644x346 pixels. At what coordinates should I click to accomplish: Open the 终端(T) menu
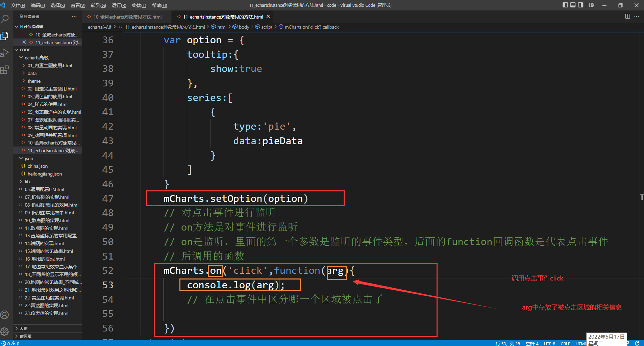click(x=139, y=5)
